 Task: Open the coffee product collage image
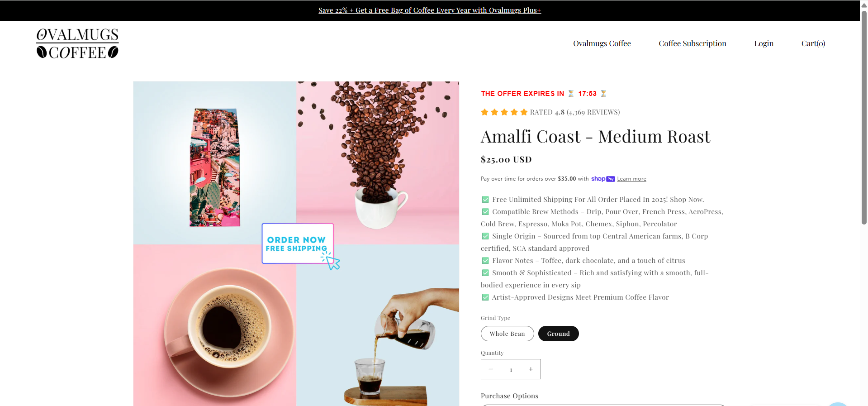[x=296, y=244]
